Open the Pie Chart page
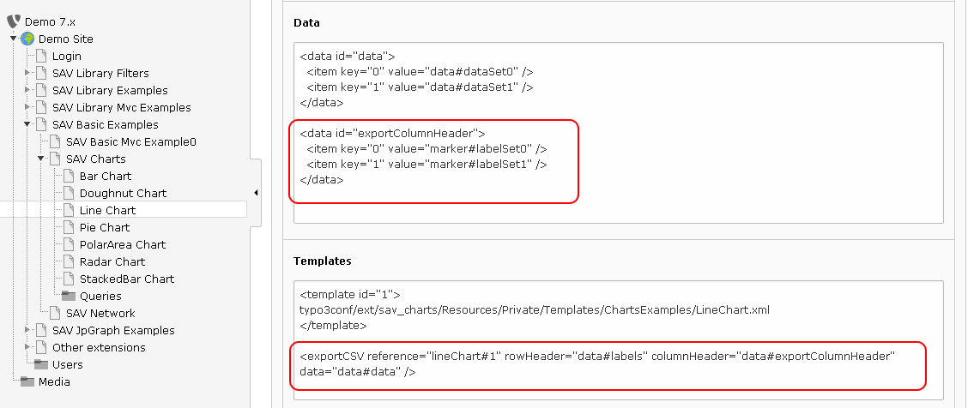 [105, 227]
